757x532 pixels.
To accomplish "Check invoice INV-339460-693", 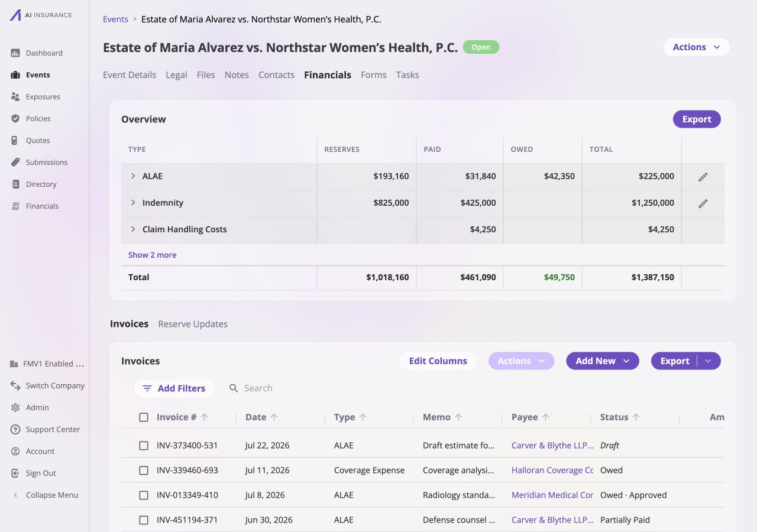I will point(144,471).
